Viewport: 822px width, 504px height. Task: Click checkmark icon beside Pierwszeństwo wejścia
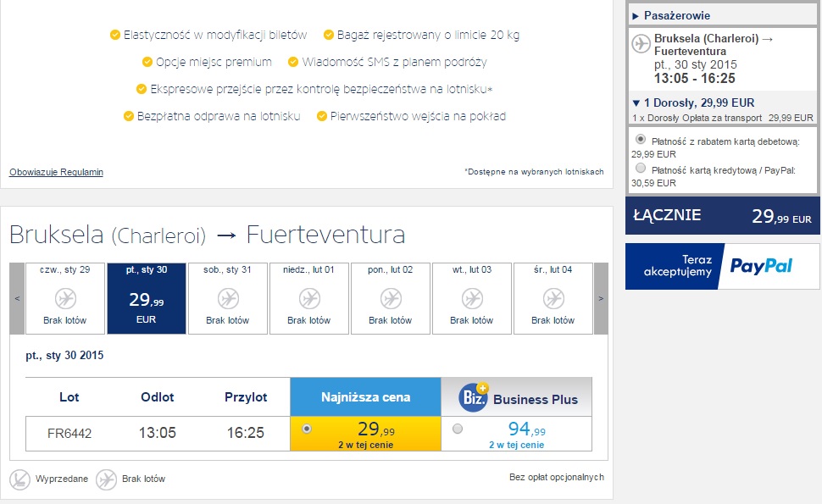pyautogui.click(x=322, y=116)
